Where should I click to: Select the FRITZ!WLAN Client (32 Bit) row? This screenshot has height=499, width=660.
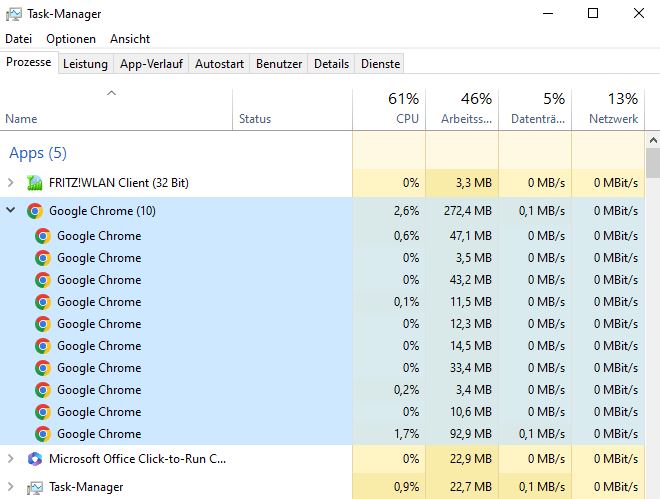322,183
